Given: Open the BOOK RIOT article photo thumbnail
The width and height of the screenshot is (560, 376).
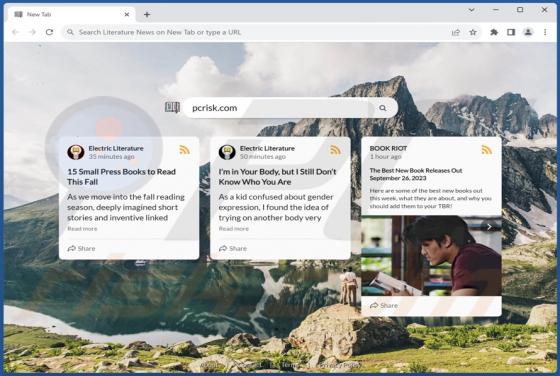Looking at the screenshot, I should pos(431,256).
